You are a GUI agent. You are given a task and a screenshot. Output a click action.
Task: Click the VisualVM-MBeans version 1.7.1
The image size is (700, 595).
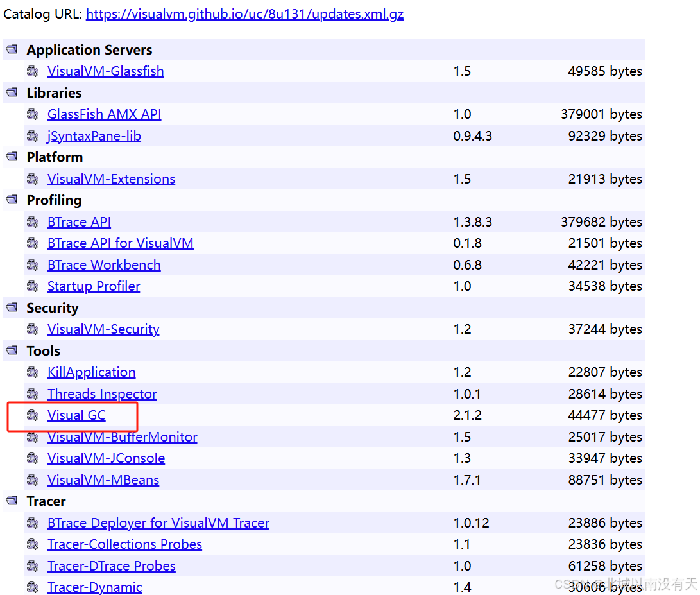[467, 480]
